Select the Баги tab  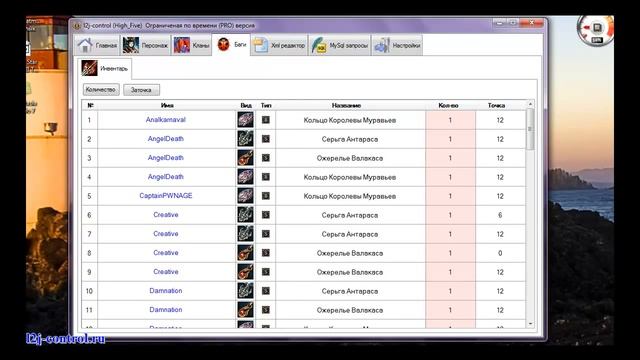[x=231, y=44]
